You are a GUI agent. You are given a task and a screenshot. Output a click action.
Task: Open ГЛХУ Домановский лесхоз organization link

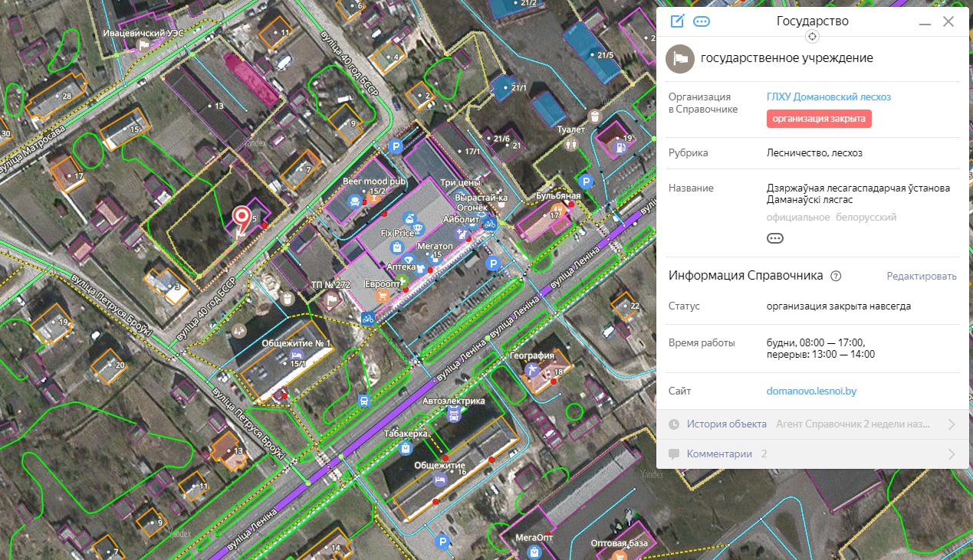pos(829,97)
